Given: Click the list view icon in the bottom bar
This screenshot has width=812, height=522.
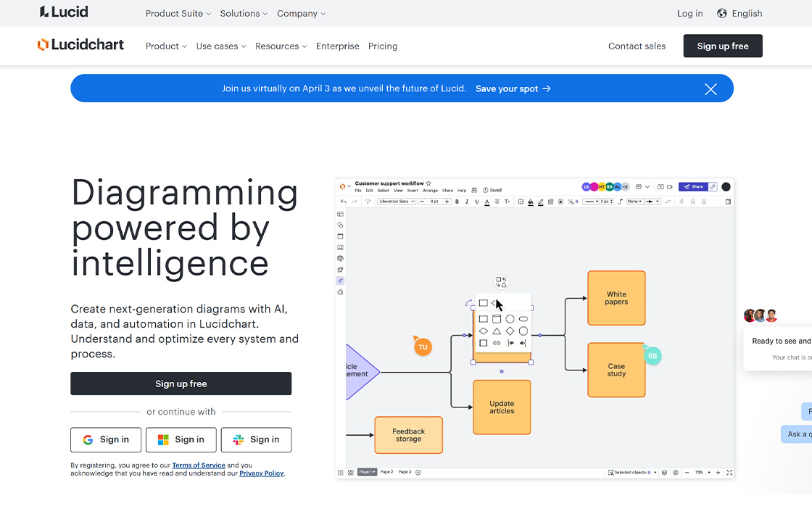Looking at the screenshot, I should pyautogui.click(x=341, y=472).
